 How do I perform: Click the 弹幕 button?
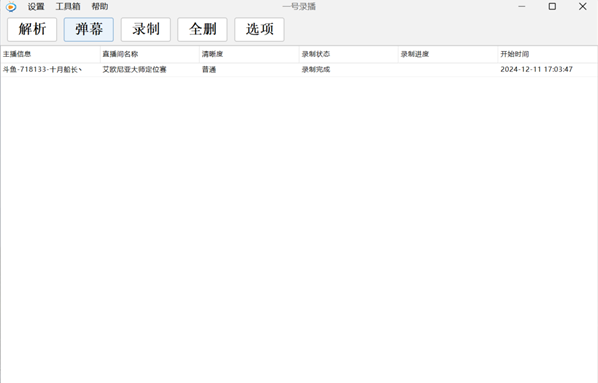[89, 29]
